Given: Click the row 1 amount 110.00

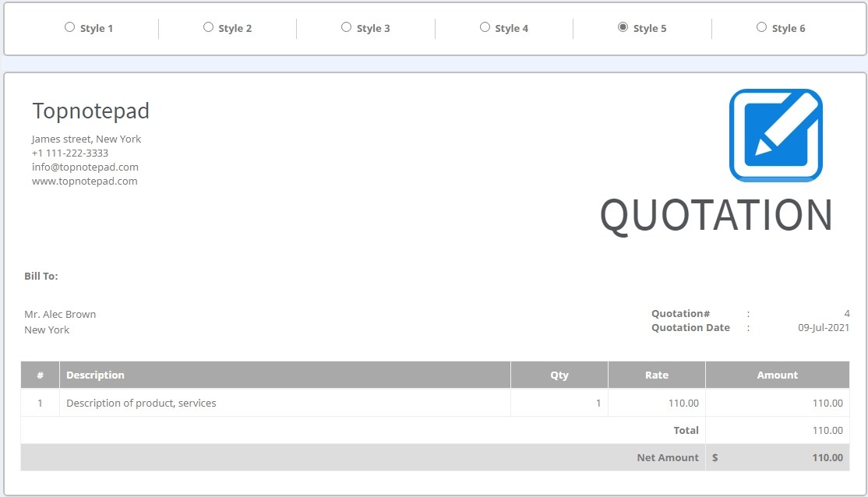Looking at the screenshot, I should 777,403.
